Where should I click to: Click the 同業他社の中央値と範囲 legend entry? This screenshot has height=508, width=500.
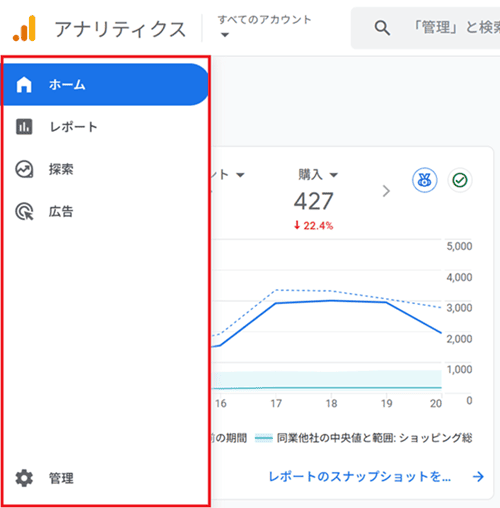point(364,438)
